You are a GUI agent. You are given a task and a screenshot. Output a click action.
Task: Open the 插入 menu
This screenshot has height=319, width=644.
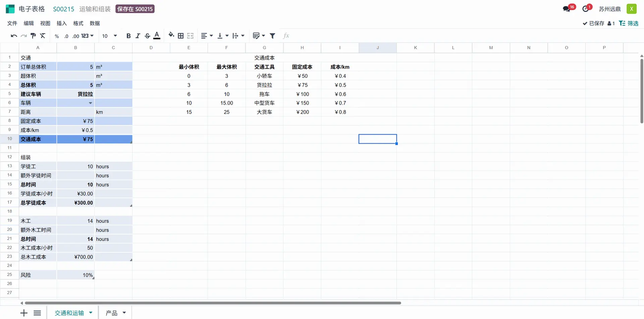pos(61,23)
